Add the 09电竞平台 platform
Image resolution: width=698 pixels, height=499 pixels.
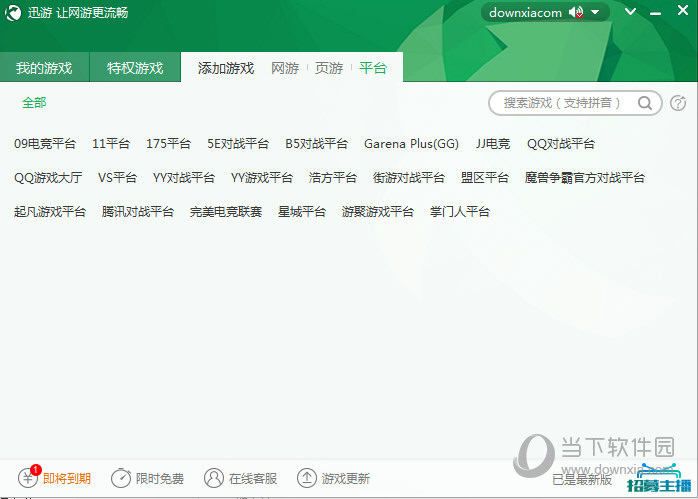pos(45,144)
